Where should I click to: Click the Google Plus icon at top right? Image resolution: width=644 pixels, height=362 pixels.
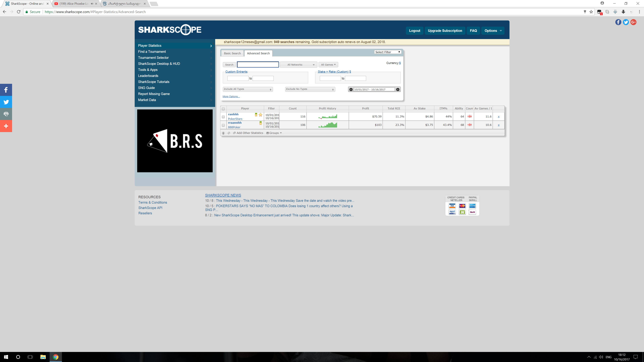[x=633, y=22]
